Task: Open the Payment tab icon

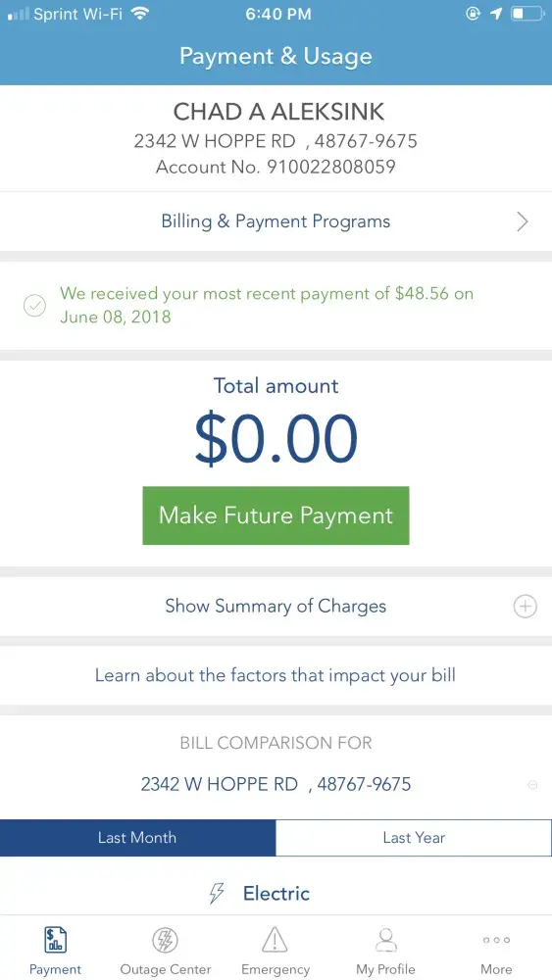Action: point(55,940)
